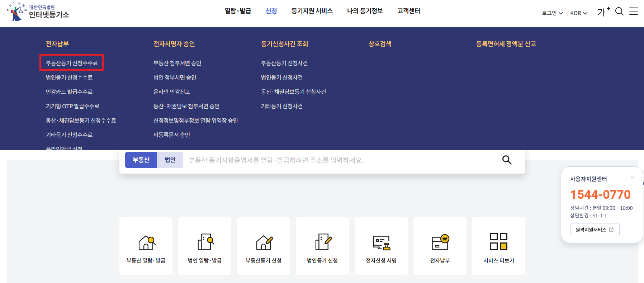Open the 신청 menu
The width and height of the screenshot is (644, 283).
[x=271, y=11]
